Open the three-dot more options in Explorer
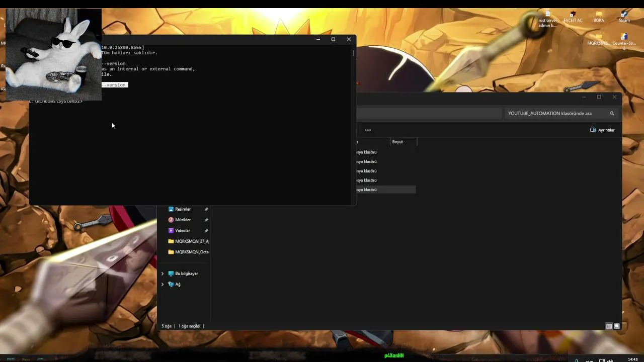The image size is (644, 362). (368, 130)
